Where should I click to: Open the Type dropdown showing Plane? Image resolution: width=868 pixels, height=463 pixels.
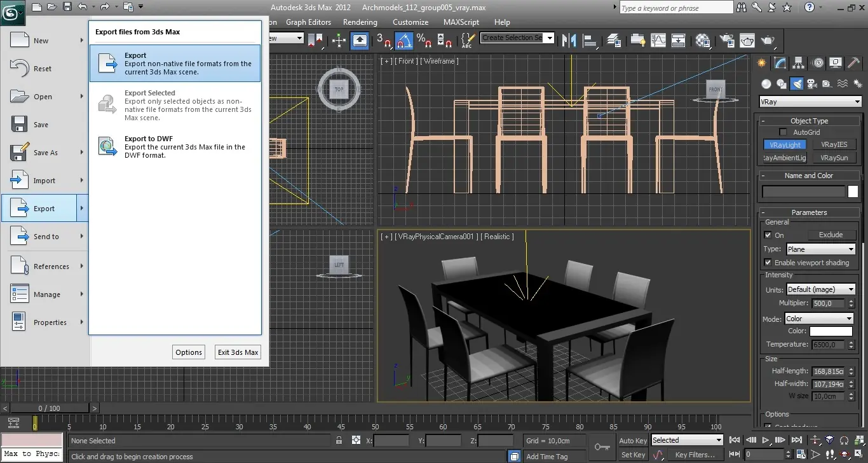click(x=821, y=249)
